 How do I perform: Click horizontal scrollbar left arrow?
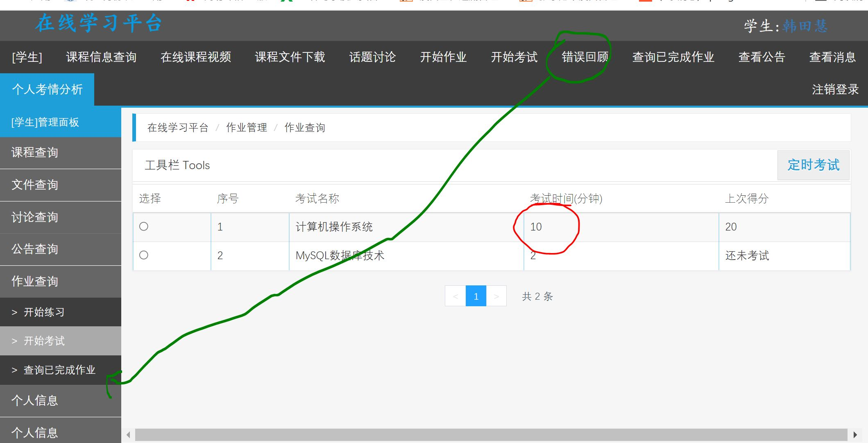[x=128, y=435]
